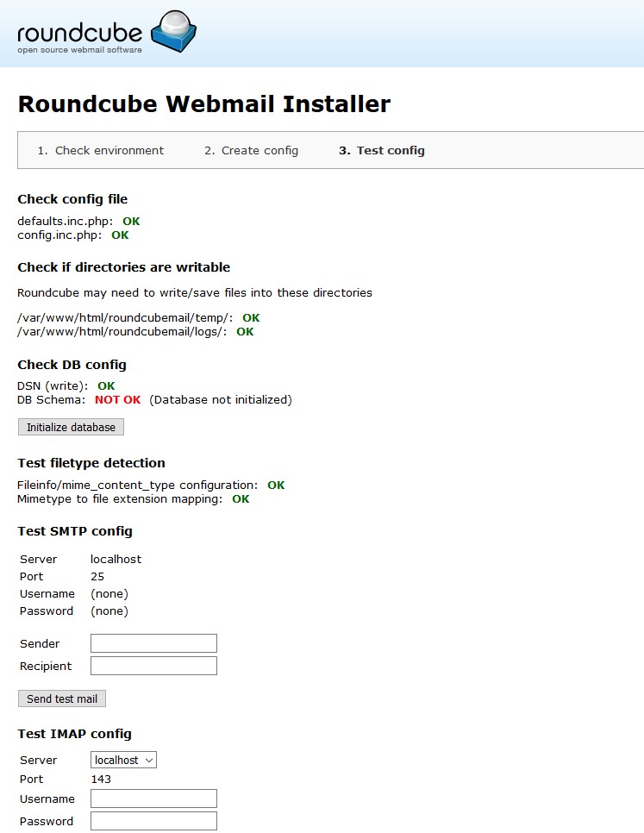This screenshot has height=833, width=644.
Task: Click IMAP port value 143
Action: [x=101, y=780]
